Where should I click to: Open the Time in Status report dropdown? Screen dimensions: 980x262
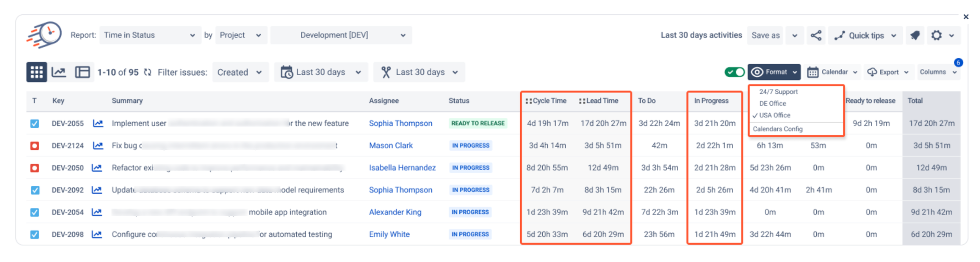(x=150, y=35)
